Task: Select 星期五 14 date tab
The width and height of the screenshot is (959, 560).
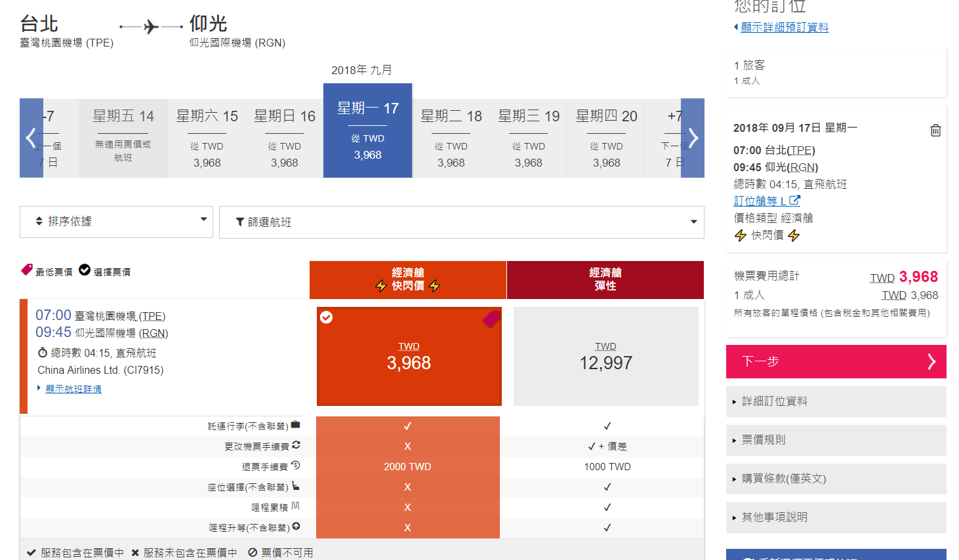Action: click(x=123, y=138)
